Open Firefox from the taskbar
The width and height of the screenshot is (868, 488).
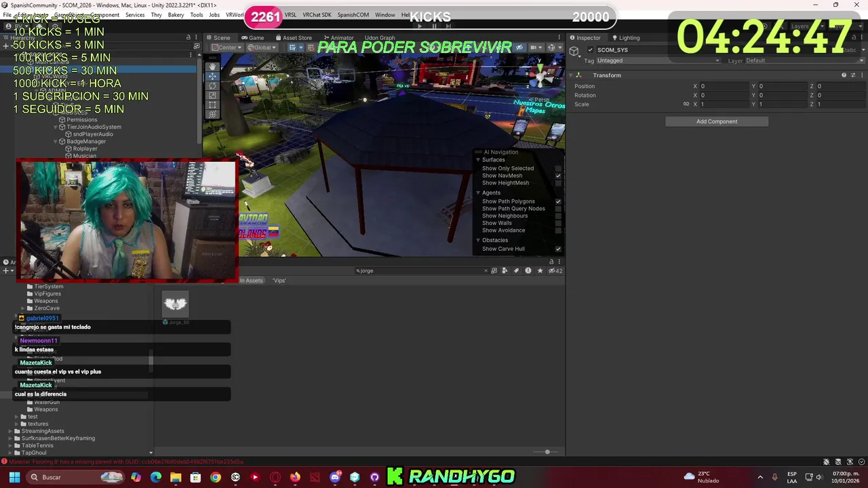[295, 477]
